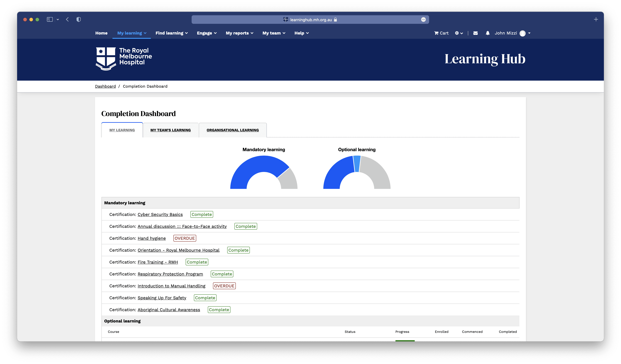The height and width of the screenshot is (364, 621).
Task: Click the light blue sliver of Optional learning chart
Action: tap(357, 164)
